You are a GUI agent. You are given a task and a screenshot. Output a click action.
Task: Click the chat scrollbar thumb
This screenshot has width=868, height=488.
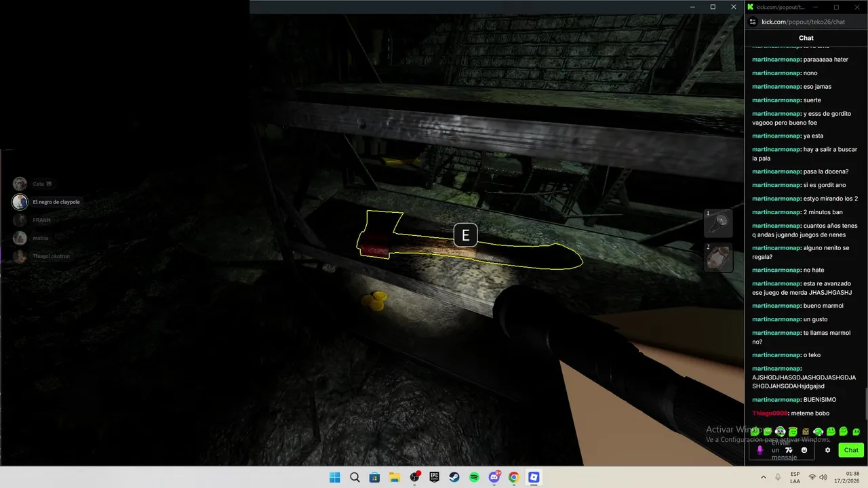(x=865, y=405)
